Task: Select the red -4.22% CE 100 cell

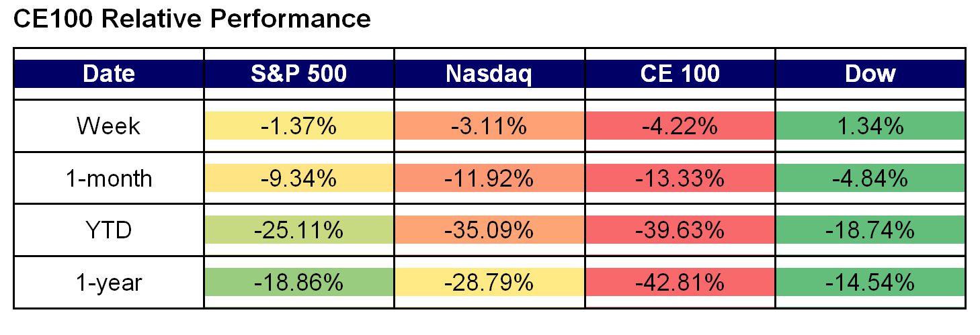Action: (x=680, y=126)
